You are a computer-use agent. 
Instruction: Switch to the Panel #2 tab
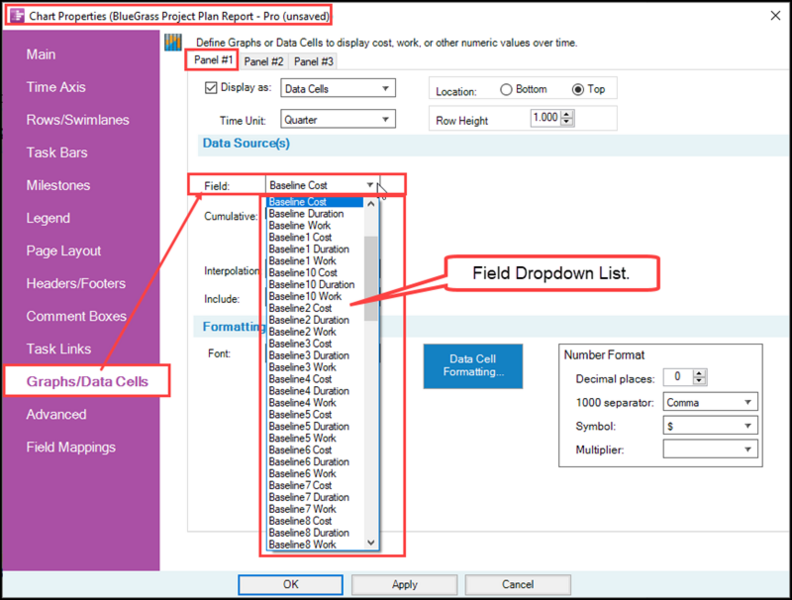pos(263,62)
